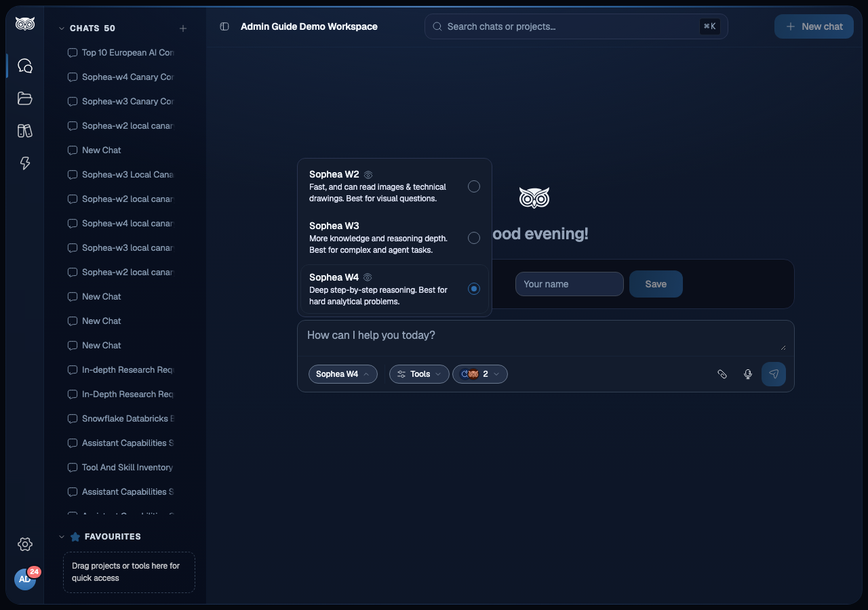Click the sliders icon in the Tools pill
868x610 pixels.
(x=401, y=374)
